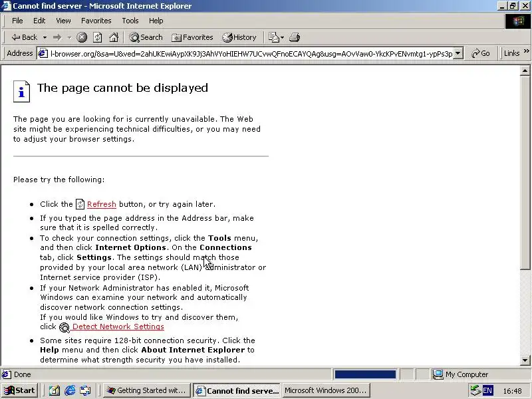Click the vertical scrollbar thumb

[525, 173]
